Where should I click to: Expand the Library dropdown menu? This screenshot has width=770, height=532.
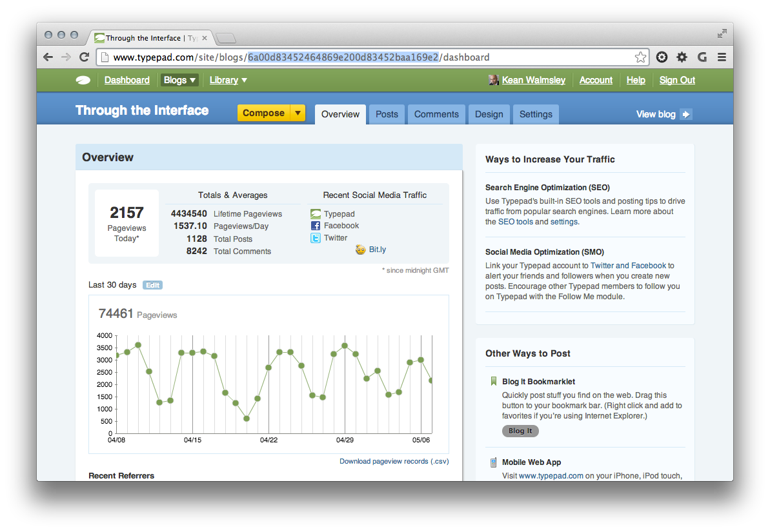click(x=228, y=80)
